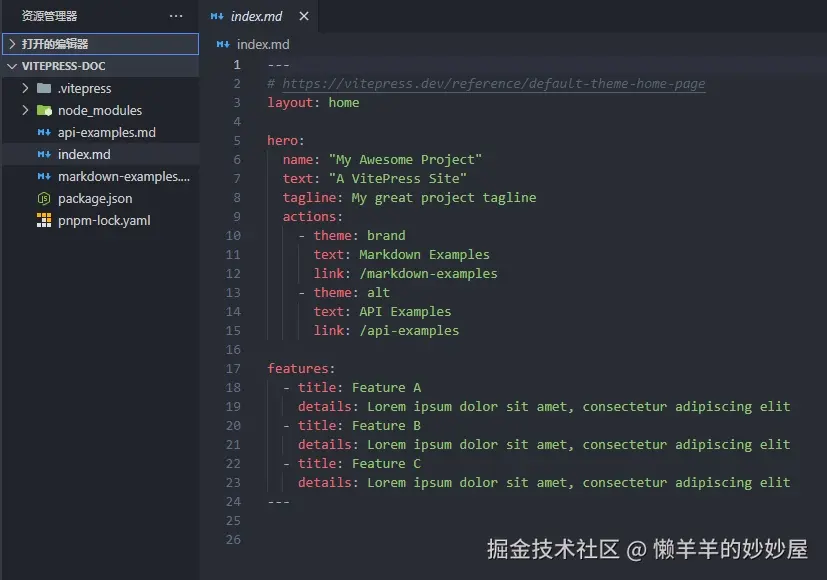Click the 'features:' key on line 17
The width and height of the screenshot is (827, 580).
(x=301, y=369)
